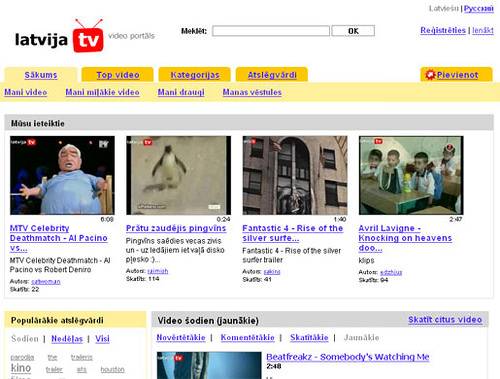The height and width of the screenshot is (379, 500).
Task: Click the kino keyword tag
Action: pos(21,368)
